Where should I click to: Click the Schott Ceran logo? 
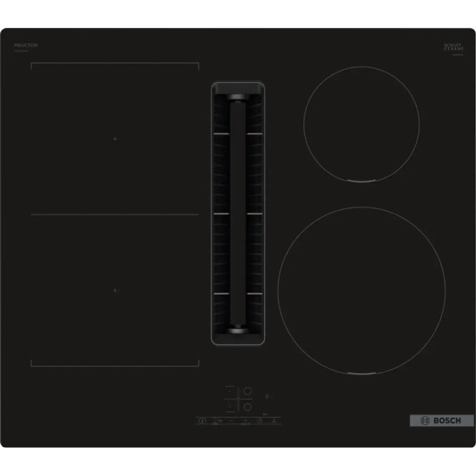point(453,47)
